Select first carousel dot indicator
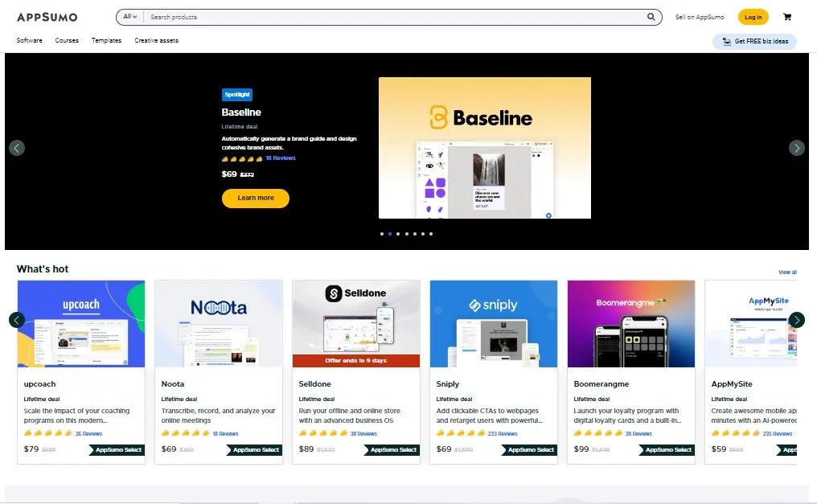 click(x=382, y=234)
